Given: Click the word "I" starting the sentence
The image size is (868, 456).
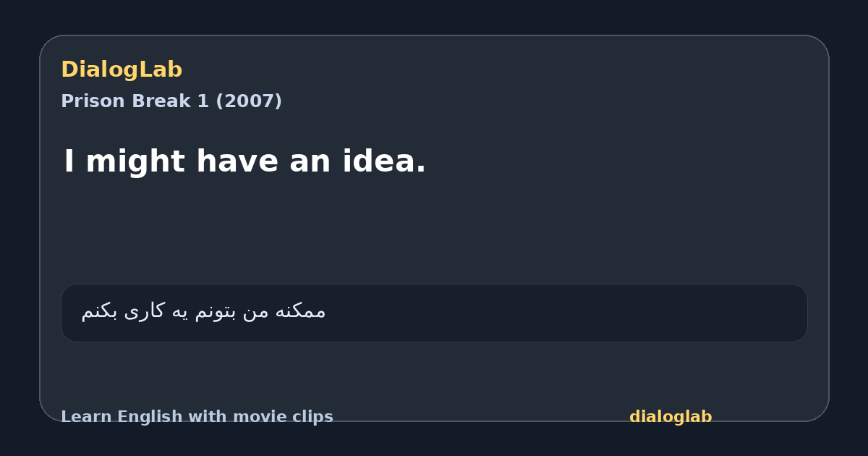Looking at the screenshot, I should tap(69, 161).
